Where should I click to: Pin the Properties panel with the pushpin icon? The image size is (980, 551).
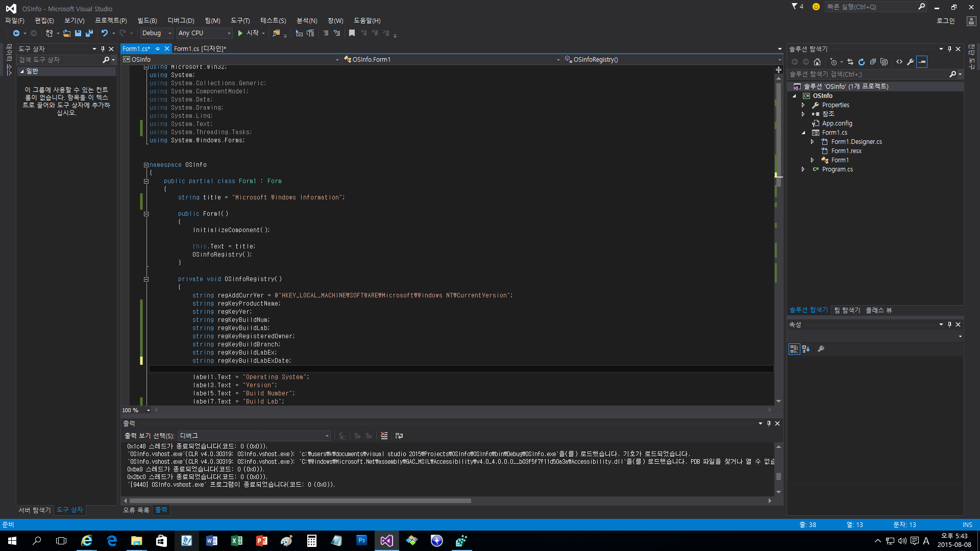(949, 324)
